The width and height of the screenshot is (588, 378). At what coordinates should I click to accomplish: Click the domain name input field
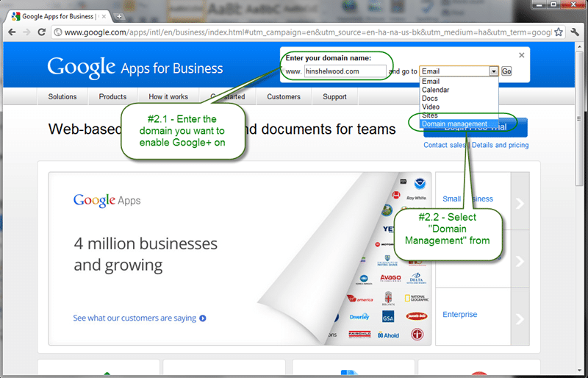click(345, 71)
